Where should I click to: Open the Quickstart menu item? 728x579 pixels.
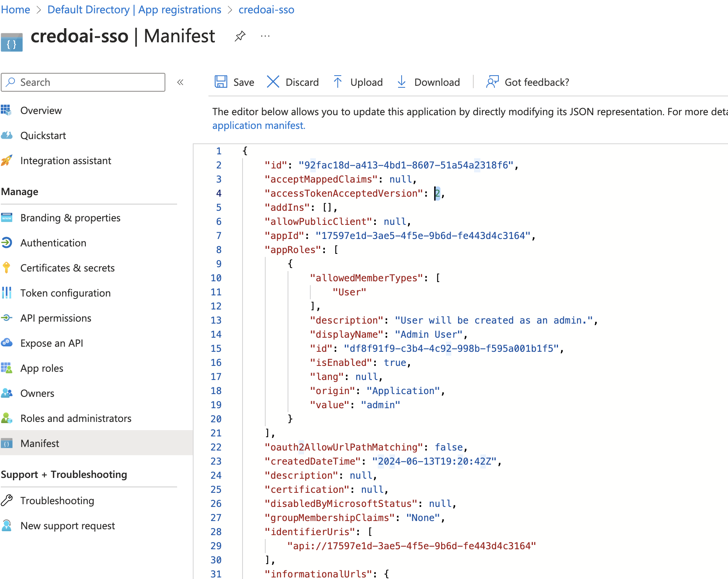pos(43,136)
